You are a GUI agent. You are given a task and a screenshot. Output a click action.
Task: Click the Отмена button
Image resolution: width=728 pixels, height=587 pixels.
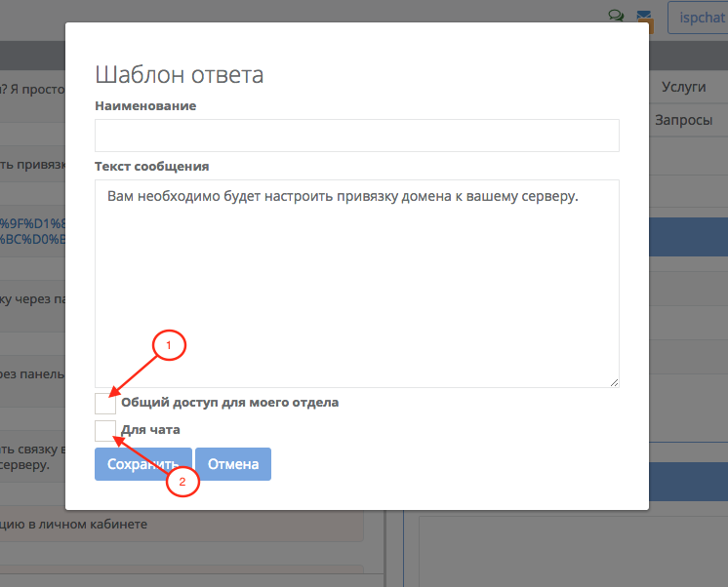coord(233,464)
